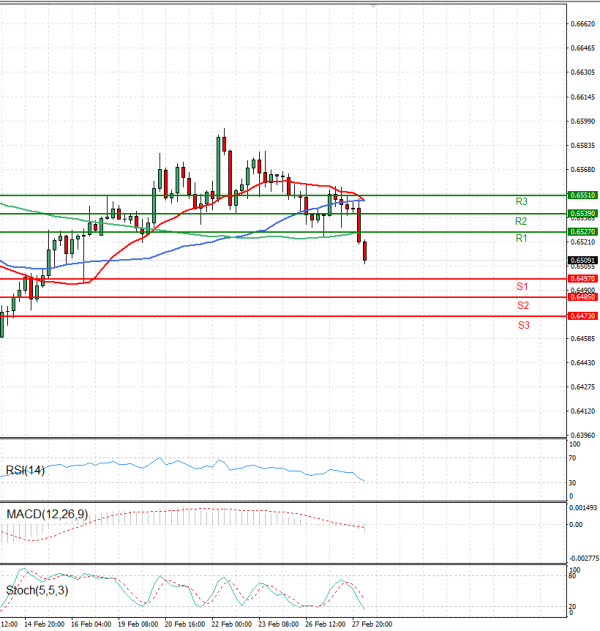This screenshot has width=600, height=631.
Task: Select the 0.65270 green price tag
Action: 583,232
